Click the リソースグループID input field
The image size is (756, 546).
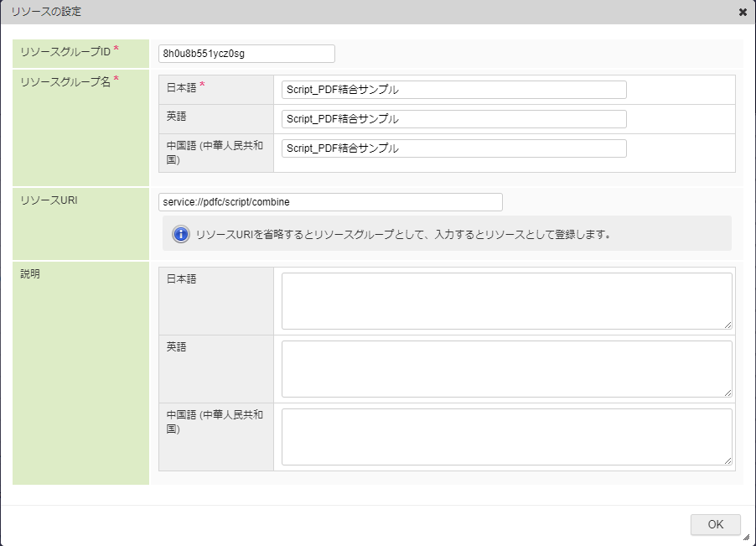(x=246, y=54)
